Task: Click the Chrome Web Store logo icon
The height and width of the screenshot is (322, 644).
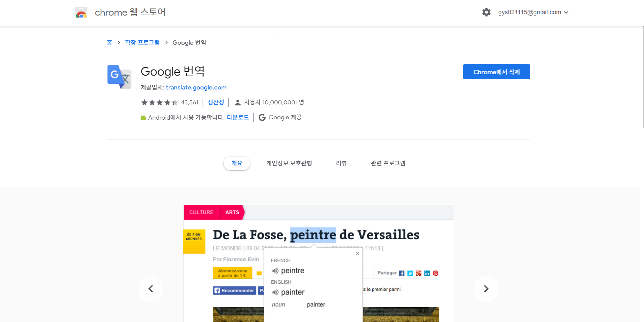Action: coord(81,12)
